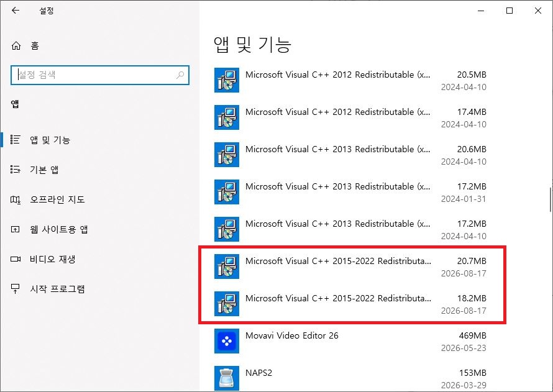
Task: Select Visual C++ 2012 entry sized 20.5MB
Action: 350,80
